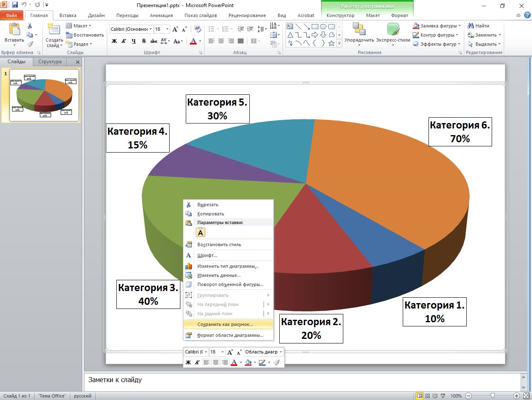Click the paste option A button in the context menu
The width and height of the screenshot is (532, 400).
200,233
